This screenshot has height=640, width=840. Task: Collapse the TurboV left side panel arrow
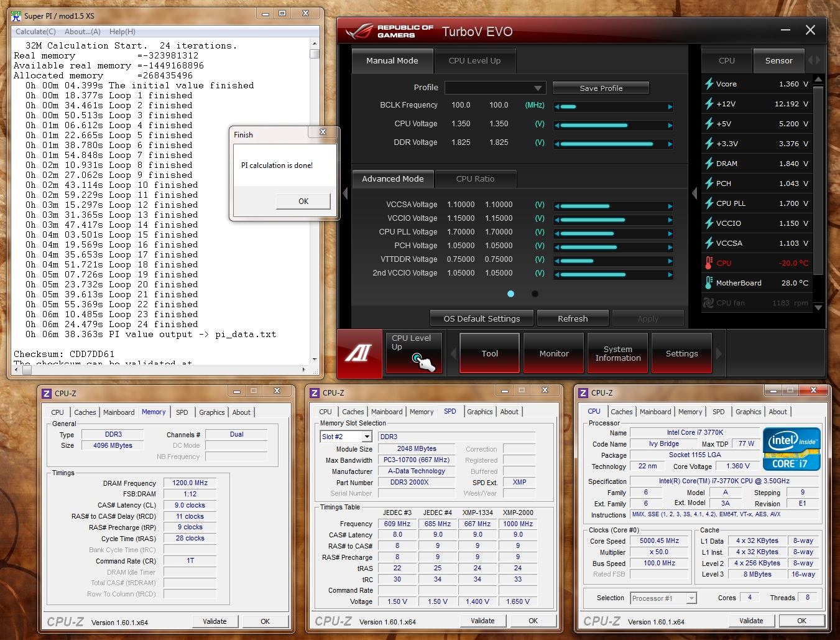(x=345, y=193)
